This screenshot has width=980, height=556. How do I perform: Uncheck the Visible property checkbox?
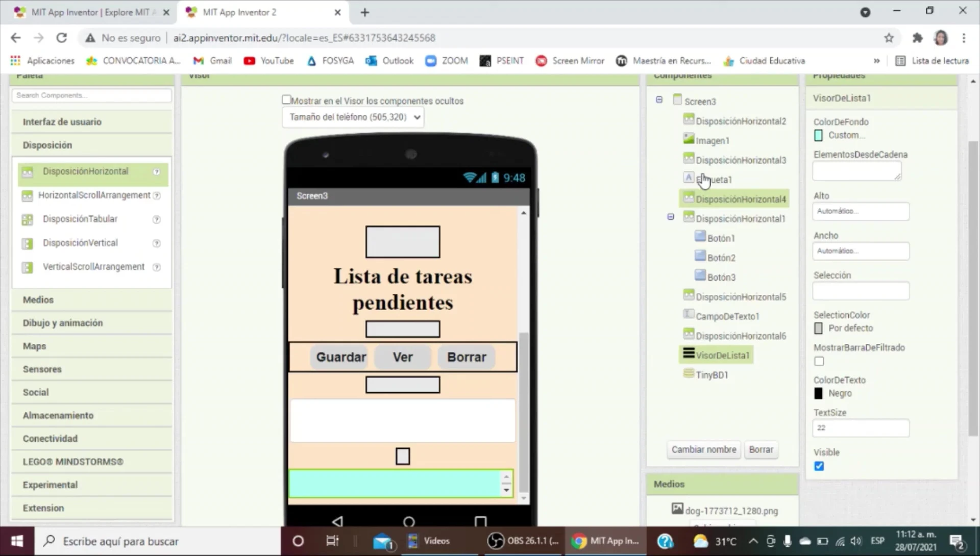pos(819,466)
